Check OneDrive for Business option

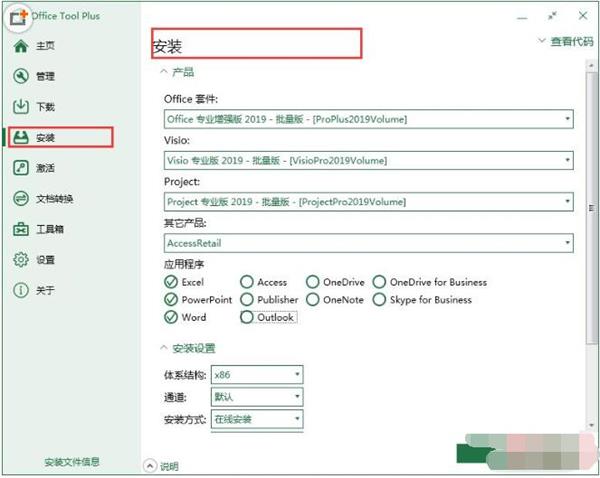pyautogui.click(x=379, y=282)
